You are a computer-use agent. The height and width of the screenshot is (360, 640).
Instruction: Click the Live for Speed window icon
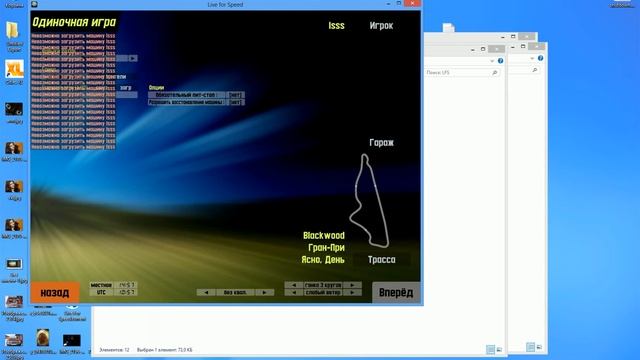pyautogui.click(x=34, y=4)
